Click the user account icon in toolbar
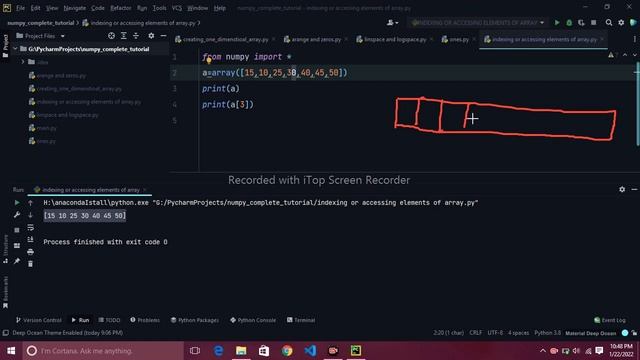Image resolution: width=640 pixels, height=360 pixels. click(x=392, y=23)
